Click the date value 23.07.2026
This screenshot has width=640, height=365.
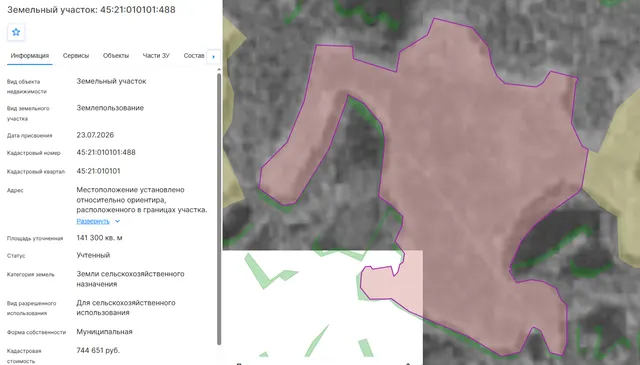95,135
